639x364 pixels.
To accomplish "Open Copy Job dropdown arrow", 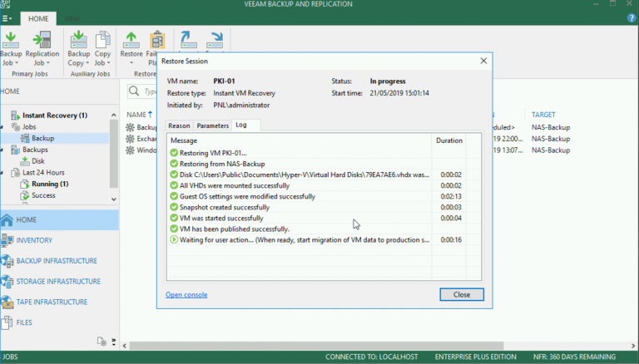I will click(108, 63).
